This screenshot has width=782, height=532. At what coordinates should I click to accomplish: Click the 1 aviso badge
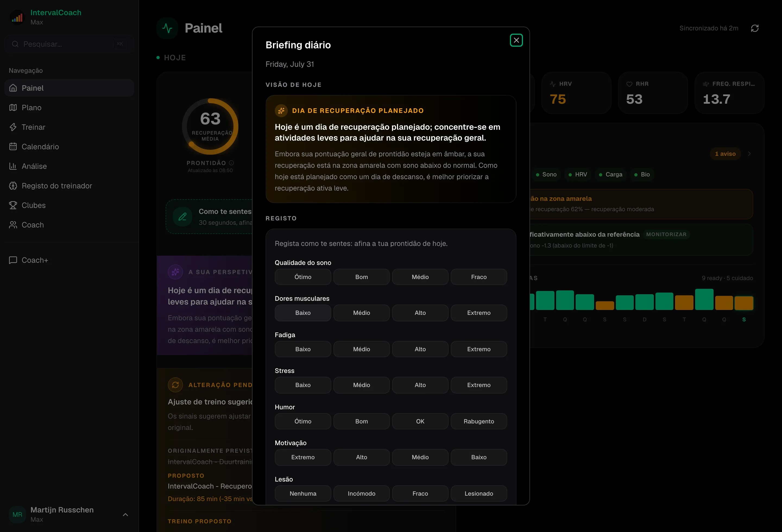(x=725, y=154)
